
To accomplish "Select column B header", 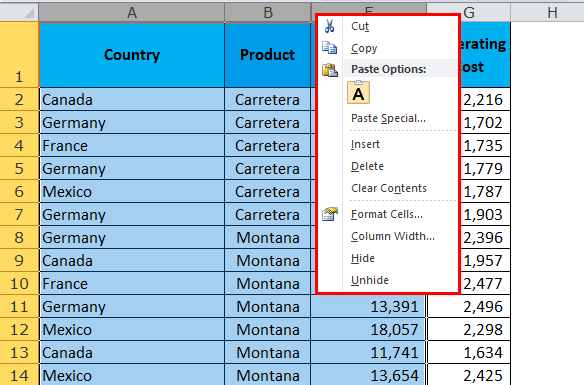I will click(268, 13).
